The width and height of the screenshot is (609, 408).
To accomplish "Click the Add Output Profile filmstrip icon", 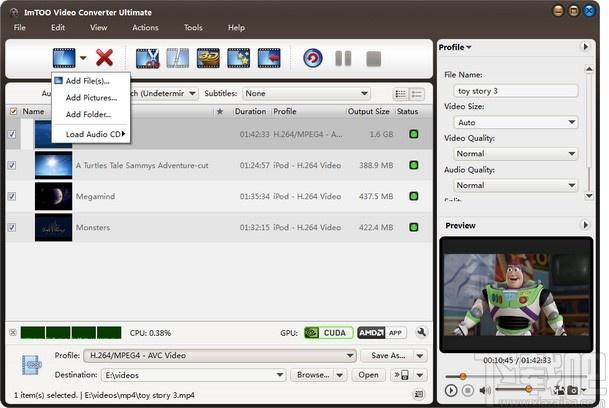I will [269, 58].
